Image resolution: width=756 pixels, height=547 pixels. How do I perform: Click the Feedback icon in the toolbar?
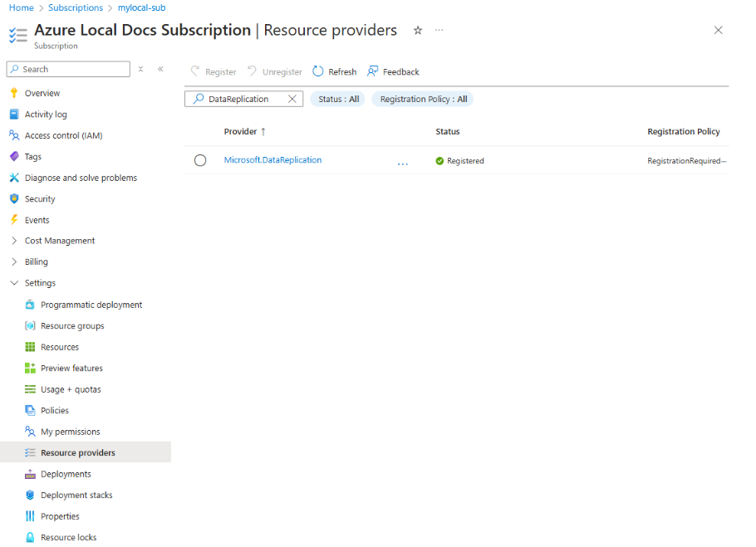point(373,72)
